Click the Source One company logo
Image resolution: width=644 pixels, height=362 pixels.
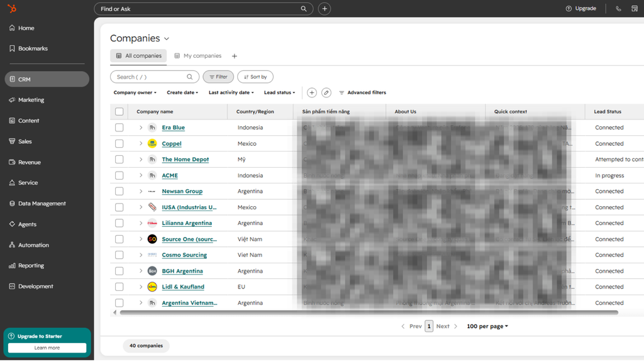click(x=152, y=239)
